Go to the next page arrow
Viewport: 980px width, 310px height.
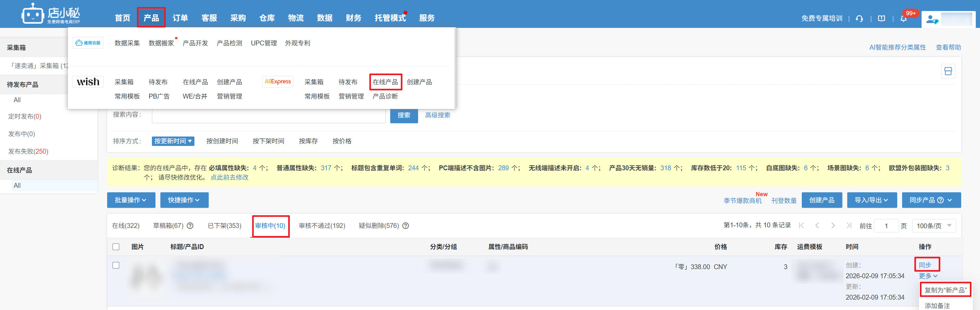click(x=833, y=226)
